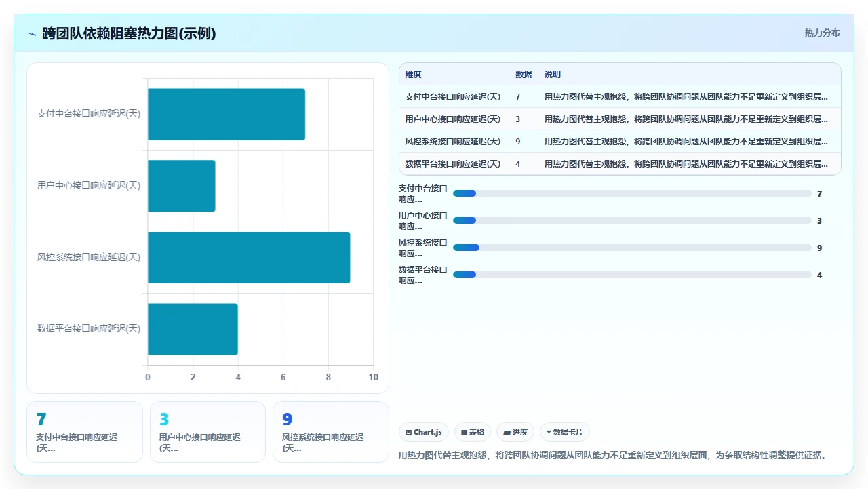The image size is (868, 489).
Task: Open the stat card showing 3
Action: click(x=208, y=431)
